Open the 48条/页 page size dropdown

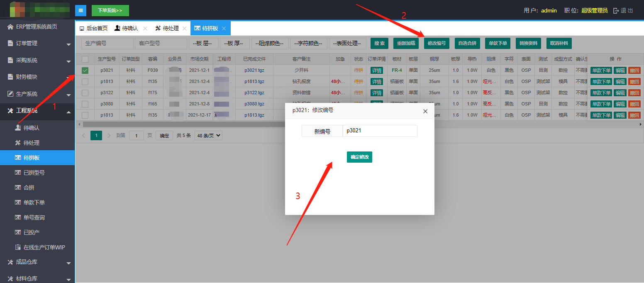tap(208, 135)
